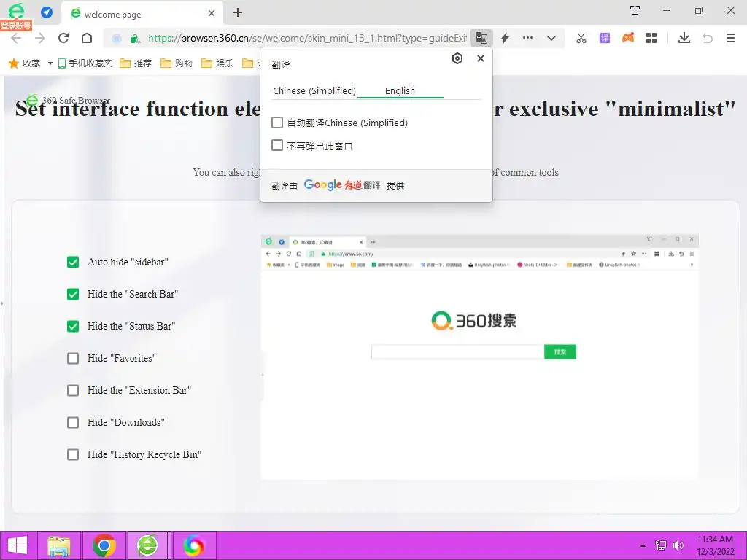Open the 手机收藏夹 bookmark

tap(85, 63)
